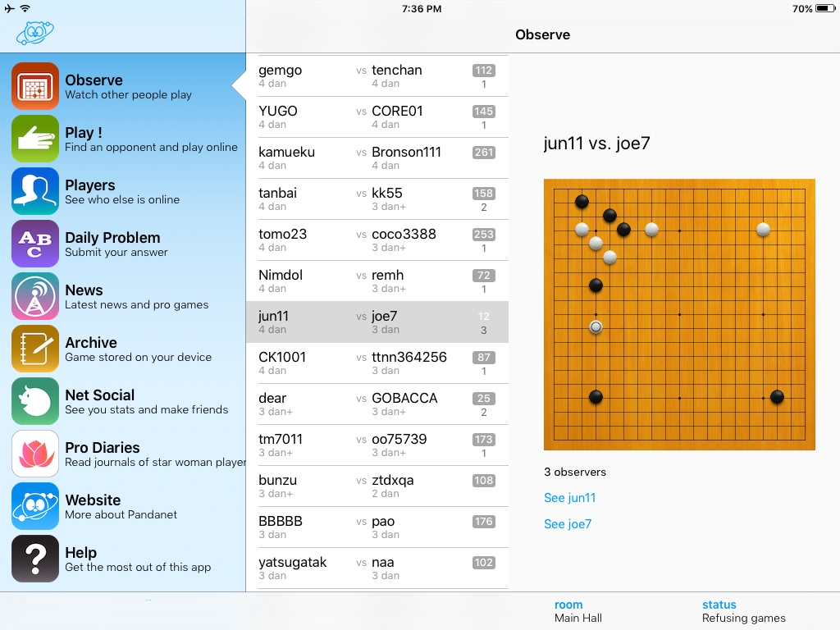This screenshot has width=840, height=630.
Task: Open Play! hand icon
Action: (x=35, y=139)
